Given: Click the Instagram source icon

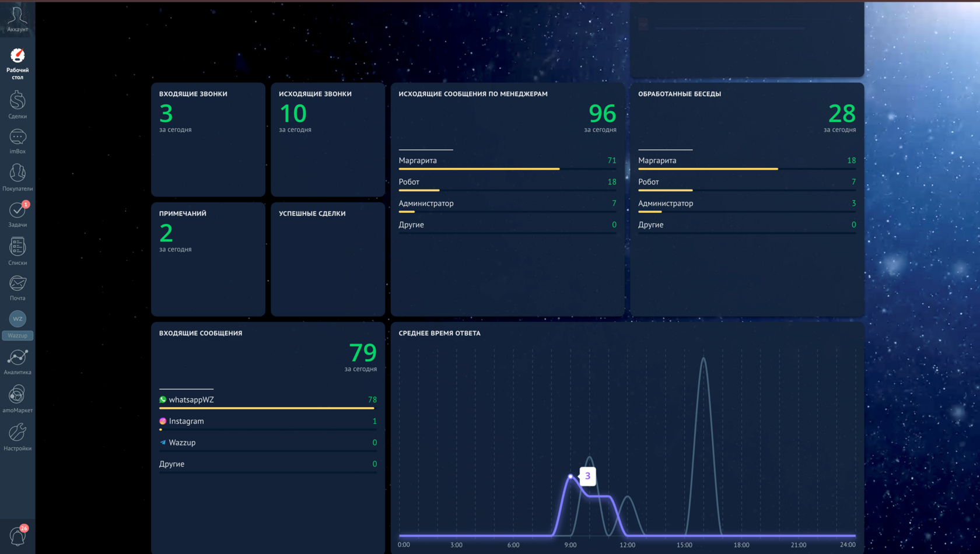Looking at the screenshot, I should (163, 421).
